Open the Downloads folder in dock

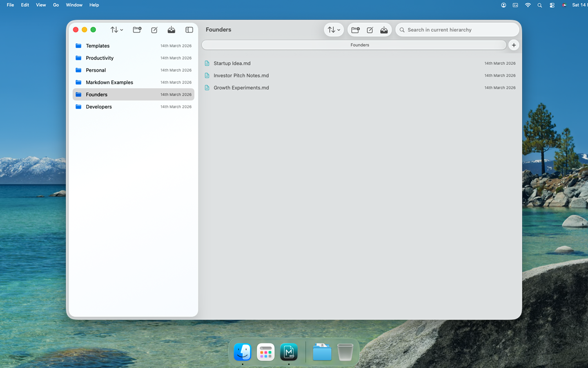coord(322,352)
